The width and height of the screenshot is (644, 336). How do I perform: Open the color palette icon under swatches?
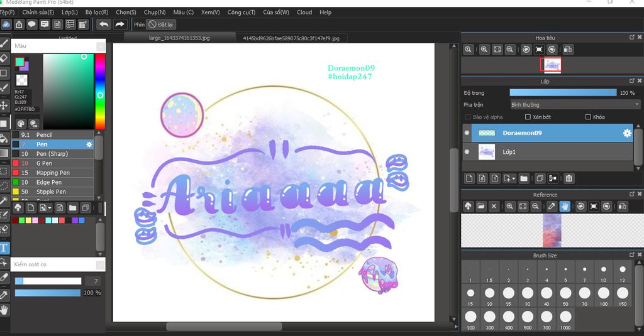21,124
